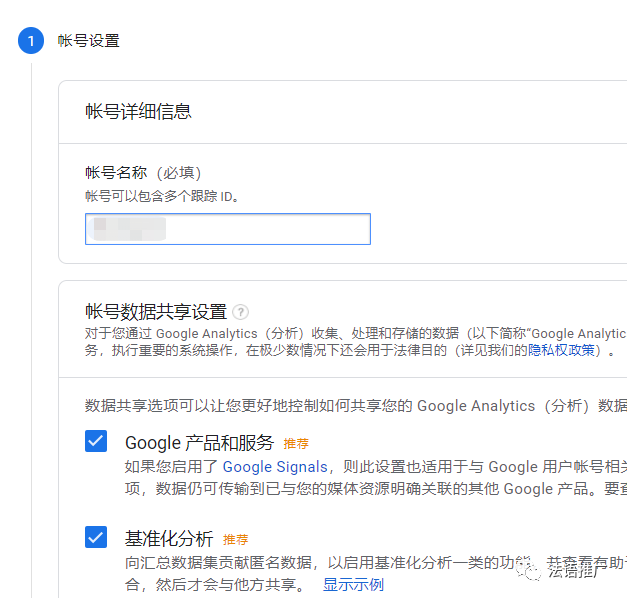
Task: Click the 帐号名称 (必填) label
Action: point(143,173)
